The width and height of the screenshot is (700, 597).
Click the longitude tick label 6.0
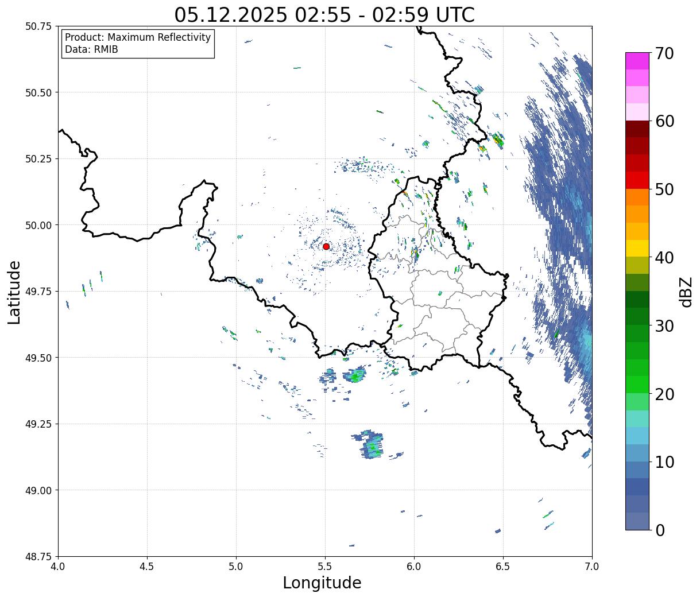(414, 567)
